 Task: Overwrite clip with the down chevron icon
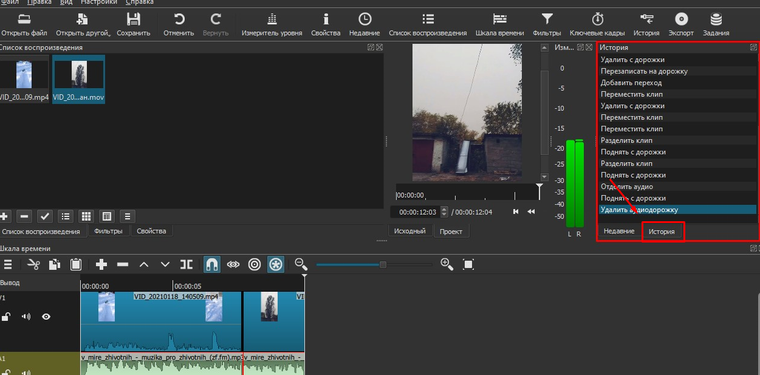(x=165, y=265)
